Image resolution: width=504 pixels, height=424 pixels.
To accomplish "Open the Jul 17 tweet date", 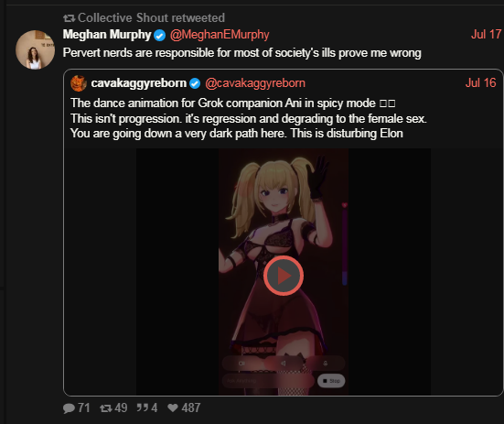I will [486, 34].
